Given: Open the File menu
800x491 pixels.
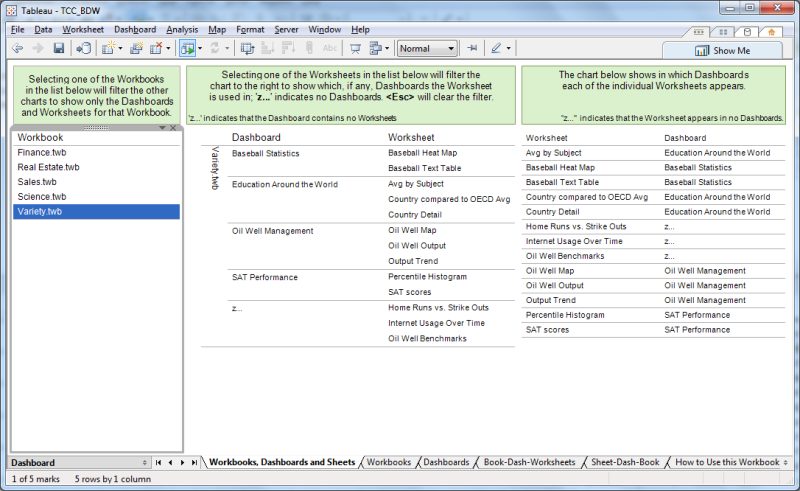Looking at the screenshot, I should (x=17, y=30).
